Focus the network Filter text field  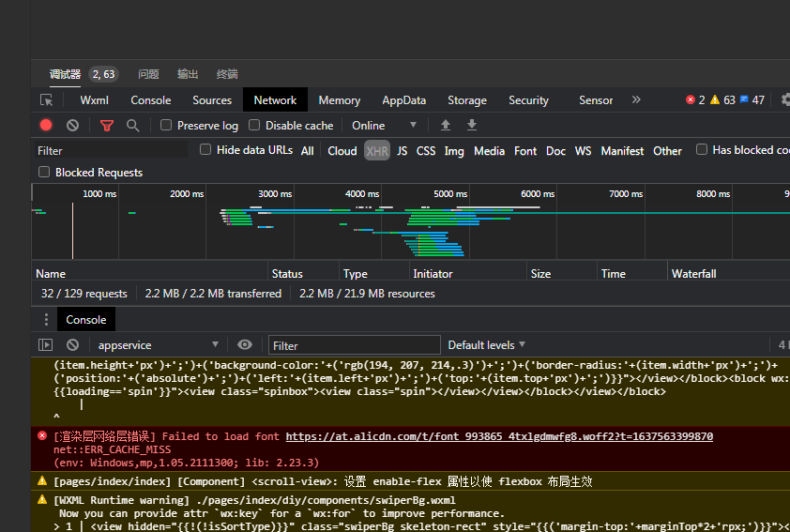point(110,151)
